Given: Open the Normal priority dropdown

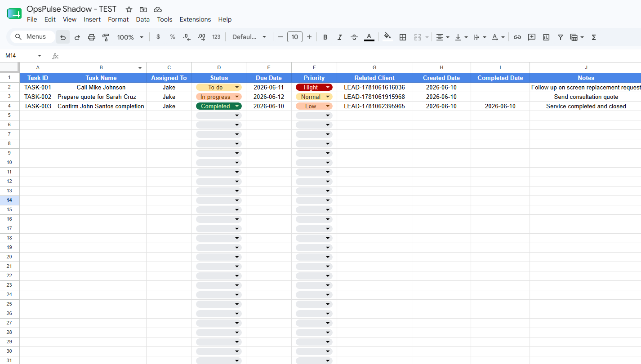Looking at the screenshot, I should 314,97.
